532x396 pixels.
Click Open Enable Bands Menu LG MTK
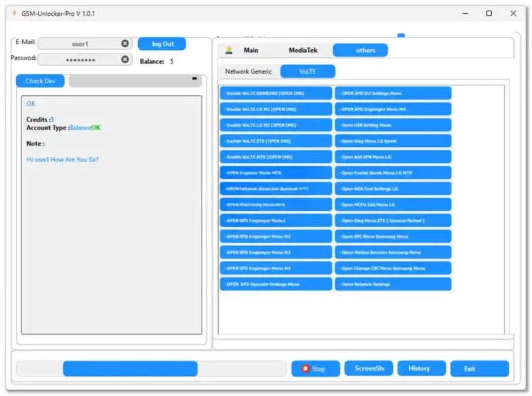tap(393, 173)
